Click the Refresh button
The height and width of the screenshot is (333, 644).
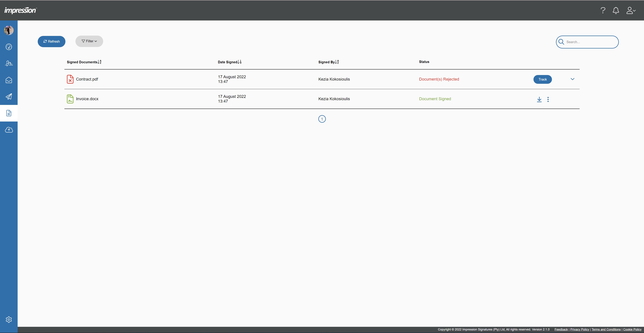51,41
